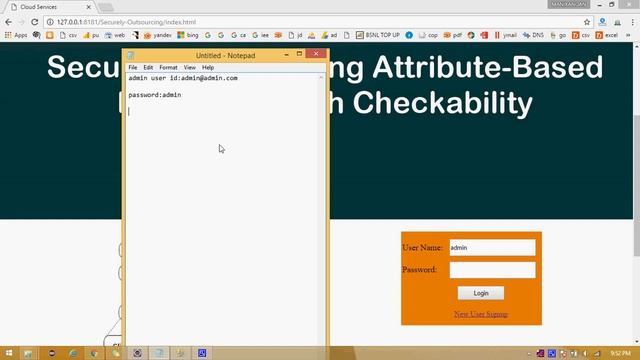The width and height of the screenshot is (640, 360).
Task: Click the text line 'password:admin' in Notepad
Action: (155, 95)
